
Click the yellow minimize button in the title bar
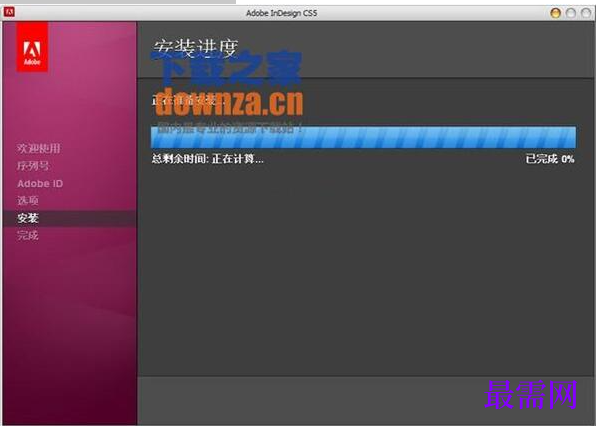(555, 13)
